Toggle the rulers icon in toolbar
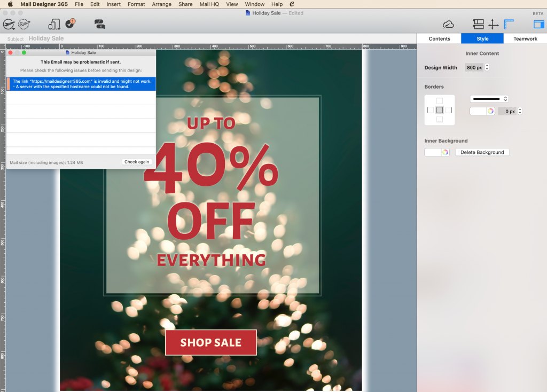This screenshot has height=392, width=547. coord(509,24)
